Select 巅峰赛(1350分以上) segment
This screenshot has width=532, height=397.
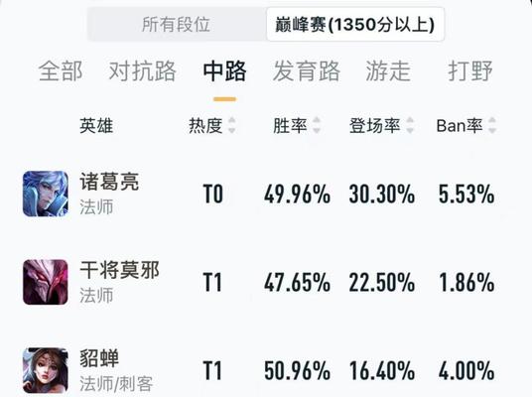click(x=355, y=25)
